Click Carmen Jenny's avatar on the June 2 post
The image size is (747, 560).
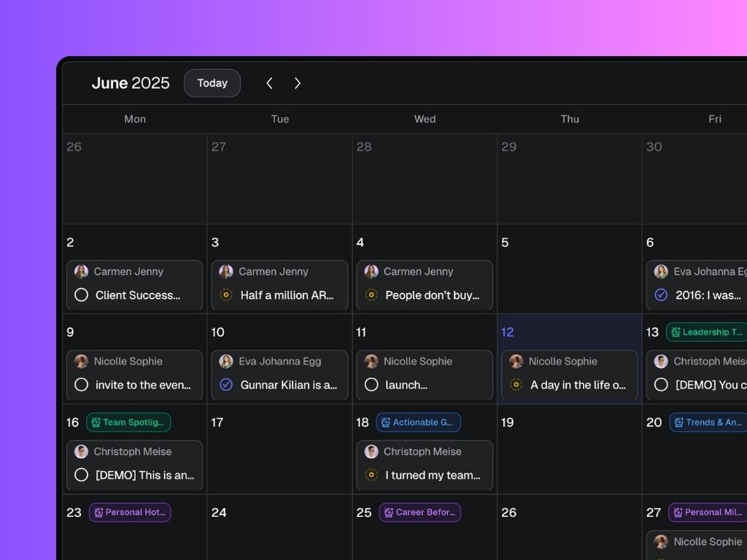point(81,271)
